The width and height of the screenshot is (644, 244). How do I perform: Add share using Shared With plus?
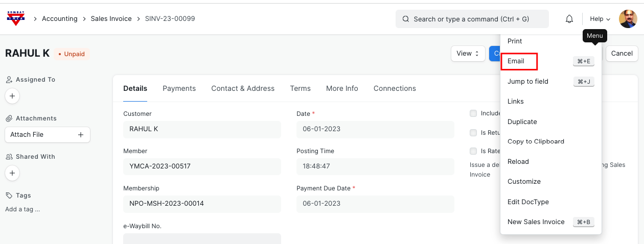tap(12, 173)
